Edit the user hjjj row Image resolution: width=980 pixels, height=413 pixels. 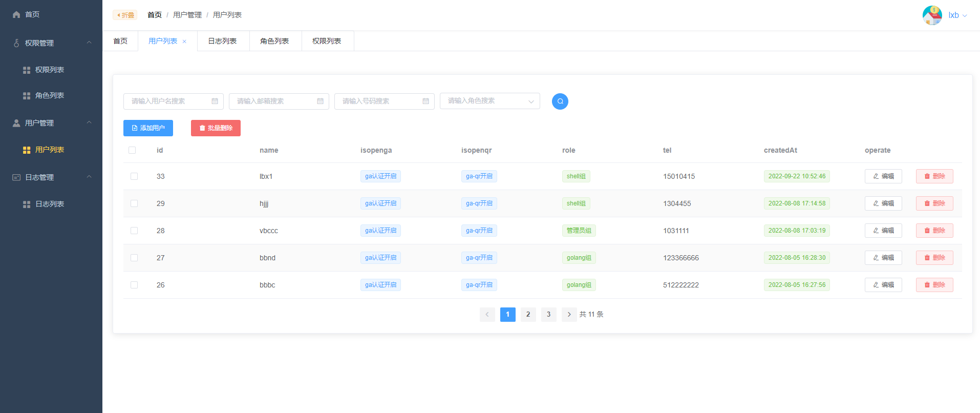coord(883,203)
